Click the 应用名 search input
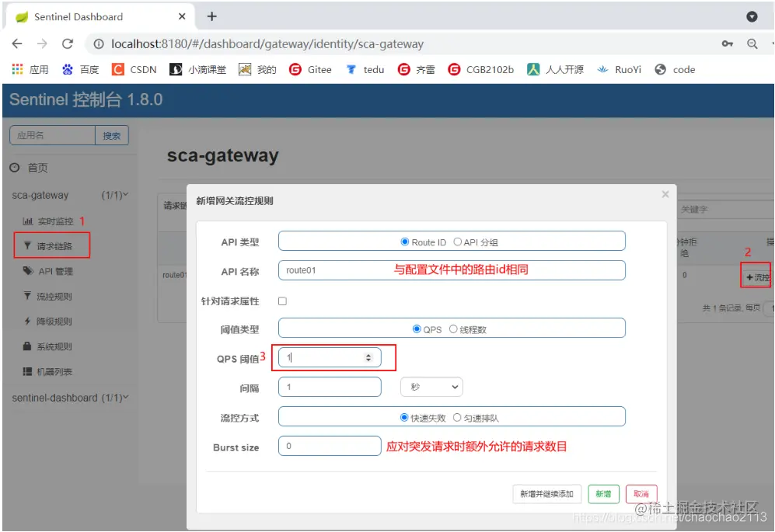The width and height of the screenshot is (775, 532). [x=52, y=135]
